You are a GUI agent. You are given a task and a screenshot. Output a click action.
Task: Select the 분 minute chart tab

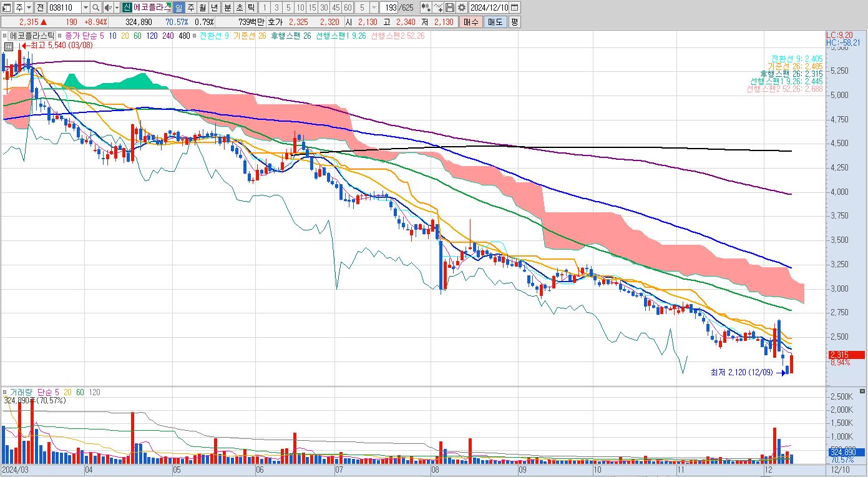pos(227,7)
